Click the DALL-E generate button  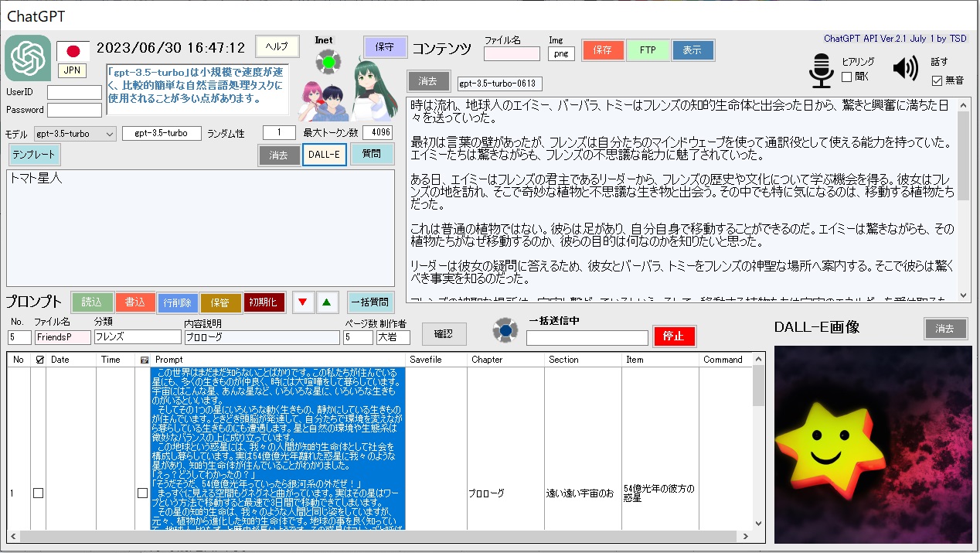(325, 155)
